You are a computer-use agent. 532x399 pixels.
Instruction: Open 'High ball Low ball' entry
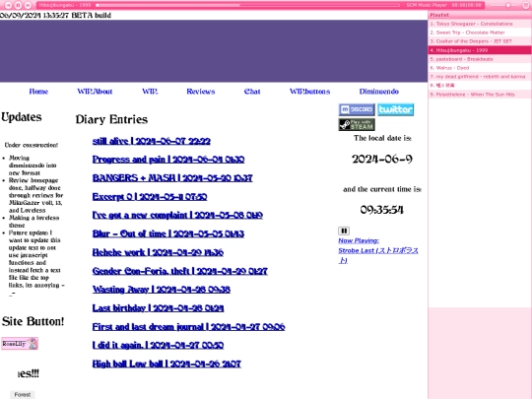pyautogui.click(x=166, y=364)
